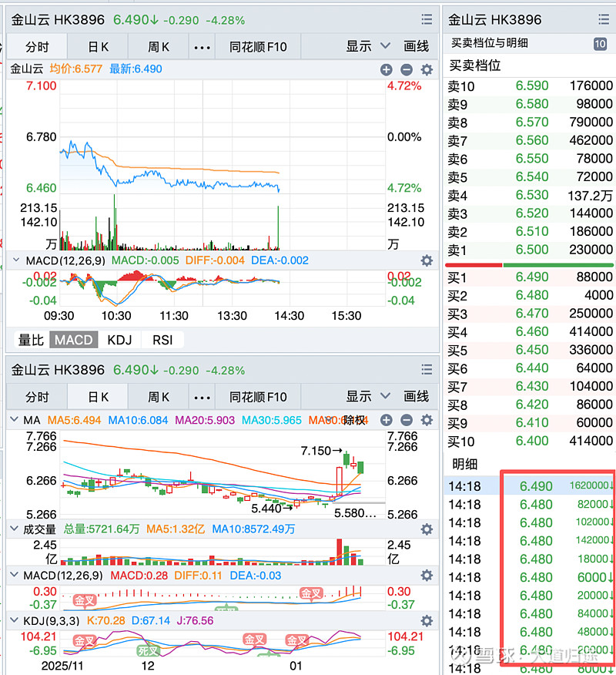Open 同花顺F10 in bottom chart toolbar
Image resolution: width=616 pixels, height=675 pixels.
click(258, 397)
